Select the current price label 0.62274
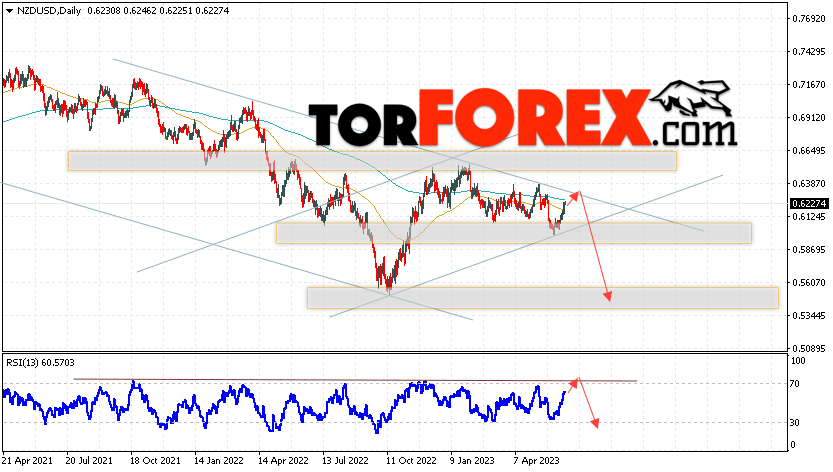The height and width of the screenshot is (472, 833). [x=809, y=204]
